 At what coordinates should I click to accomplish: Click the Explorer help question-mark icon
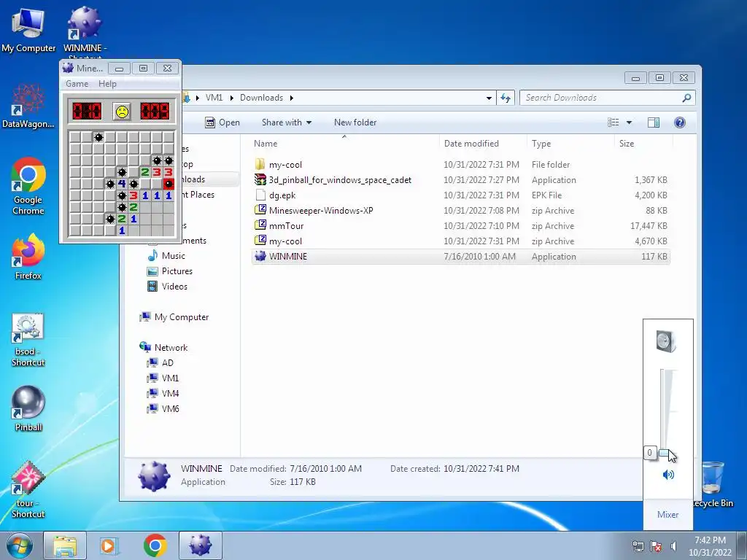680,122
